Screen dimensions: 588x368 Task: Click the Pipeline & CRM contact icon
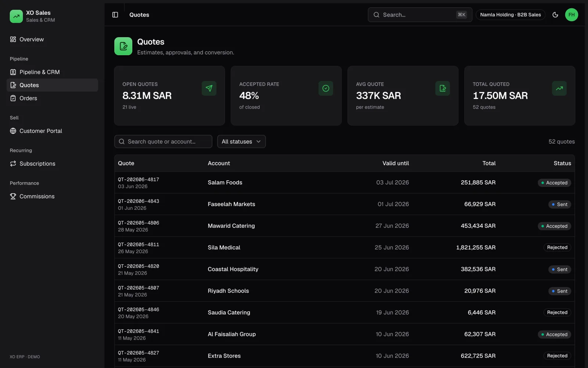point(13,72)
